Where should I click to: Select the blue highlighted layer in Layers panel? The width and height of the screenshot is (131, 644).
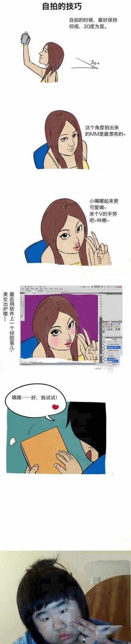pyautogui.click(x=113, y=347)
